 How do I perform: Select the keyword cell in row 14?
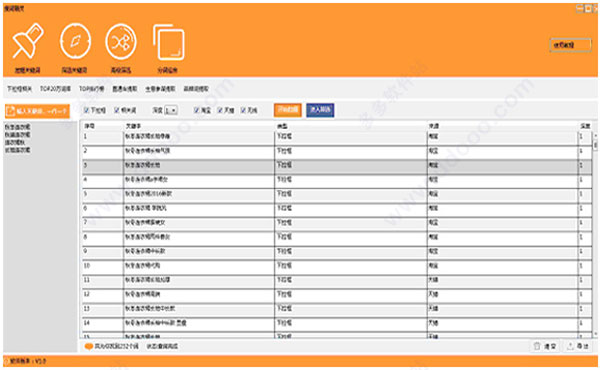[199, 323]
